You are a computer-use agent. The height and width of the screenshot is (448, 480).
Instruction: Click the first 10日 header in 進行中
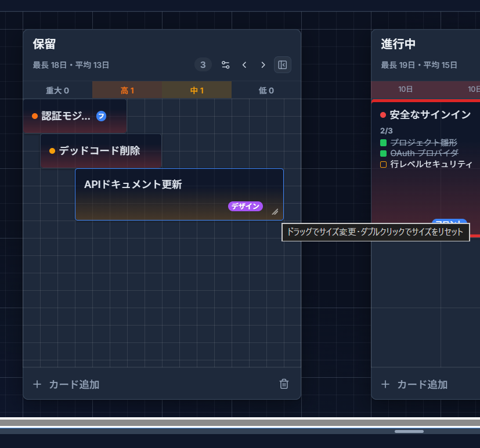click(406, 89)
